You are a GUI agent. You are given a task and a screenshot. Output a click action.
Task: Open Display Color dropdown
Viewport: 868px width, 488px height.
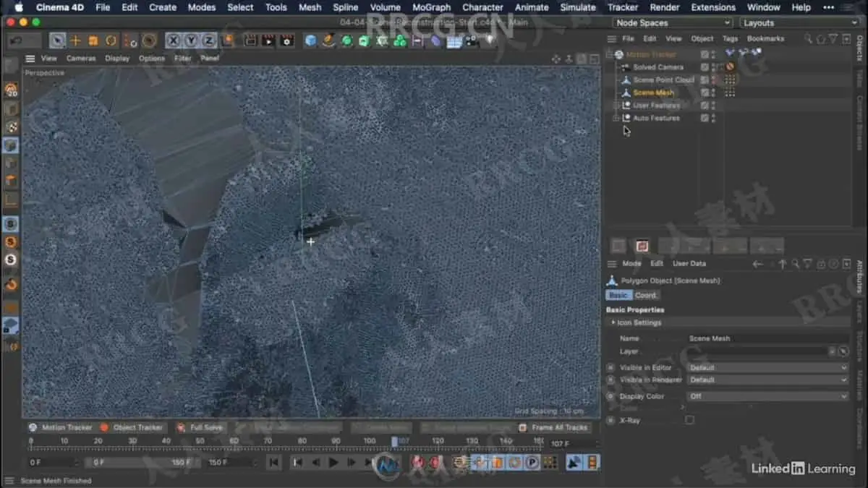click(x=768, y=396)
